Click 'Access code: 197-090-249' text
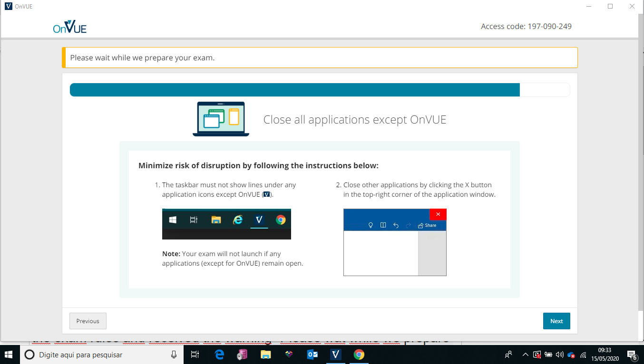644x364 pixels. [526, 27]
